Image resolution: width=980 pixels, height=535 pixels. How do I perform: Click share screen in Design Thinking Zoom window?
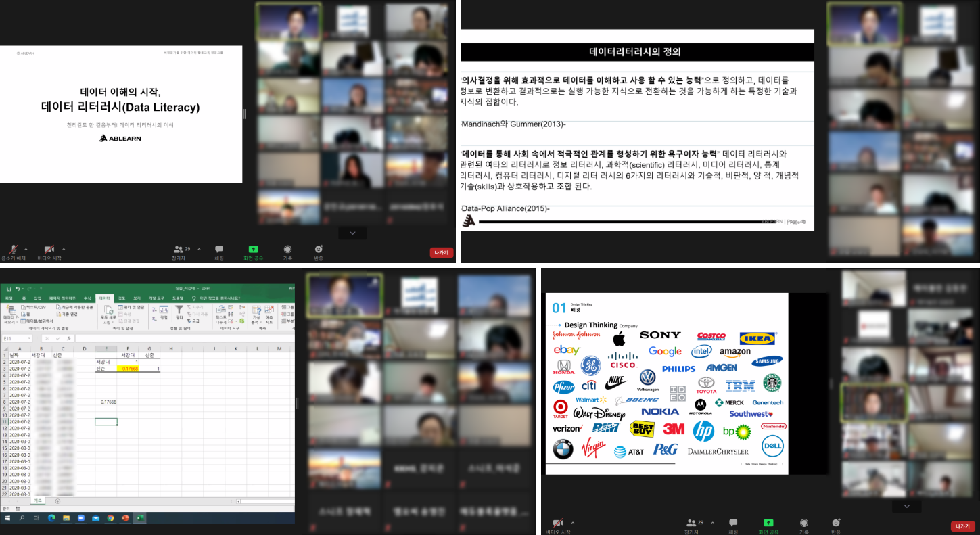pyautogui.click(x=768, y=526)
